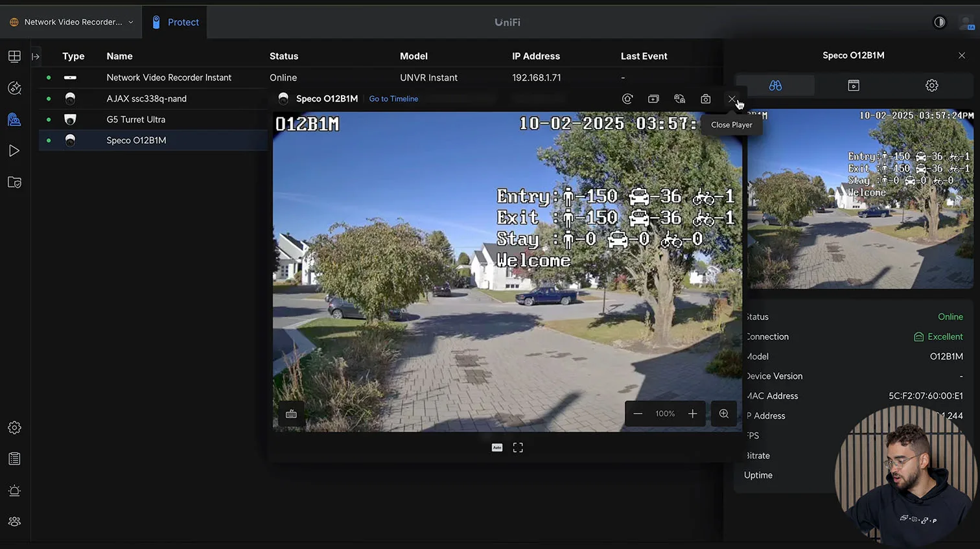Viewport: 980px width, 549px height.
Task: Select the G5 Turret Ultra device row
Action: coord(136,119)
